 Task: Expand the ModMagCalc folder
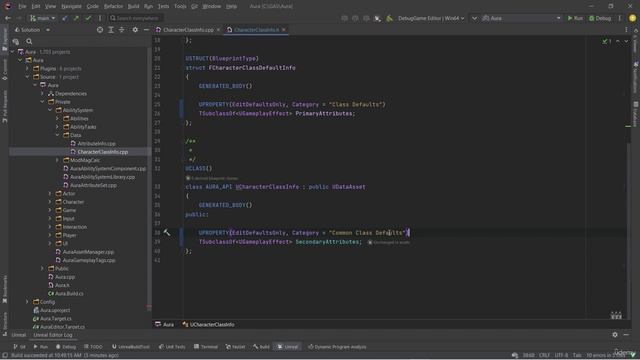coord(58,160)
